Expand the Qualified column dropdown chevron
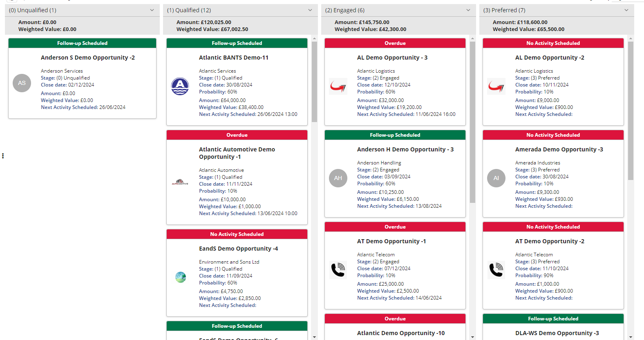Screen dimensions: 644x340 [310, 10]
